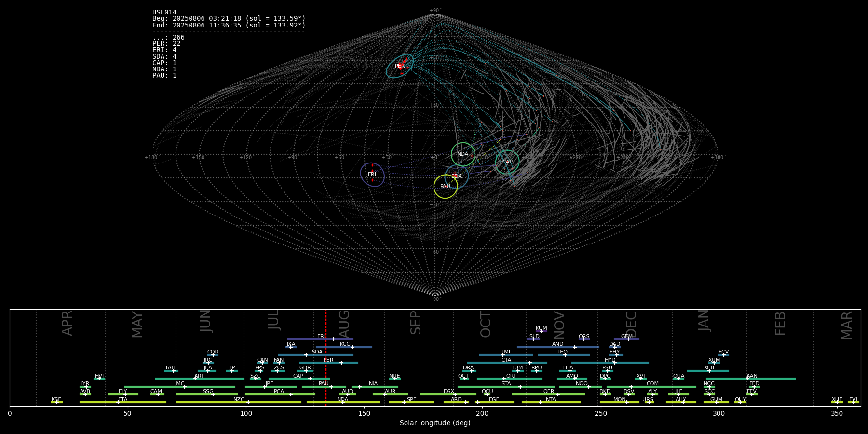The width and height of the screenshot is (868, 434).
Task: Click the ARI shower label in timeline
Action: (199, 376)
